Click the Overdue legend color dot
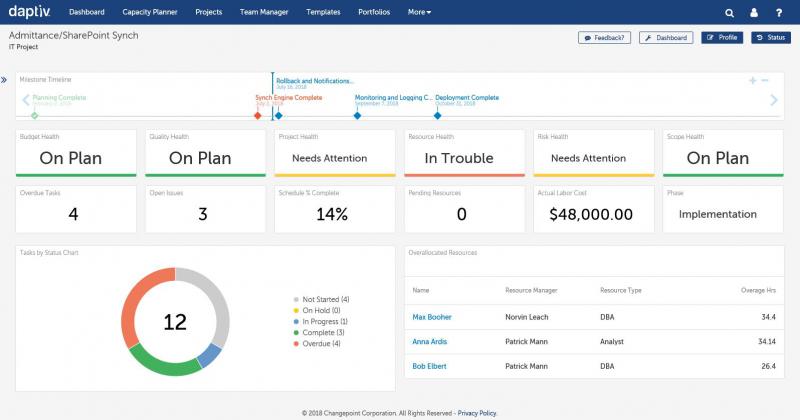Viewport: 800px width, 420px height. (297, 343)
